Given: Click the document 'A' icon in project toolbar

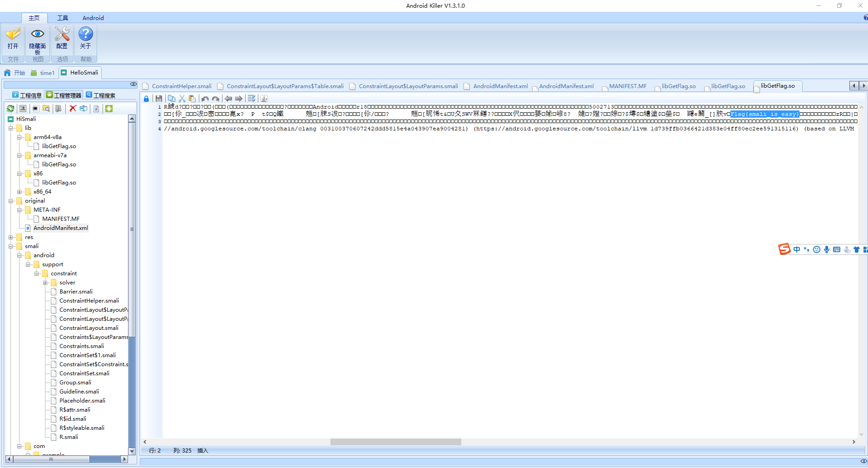Looking at the screenshot, I should 96,109.
